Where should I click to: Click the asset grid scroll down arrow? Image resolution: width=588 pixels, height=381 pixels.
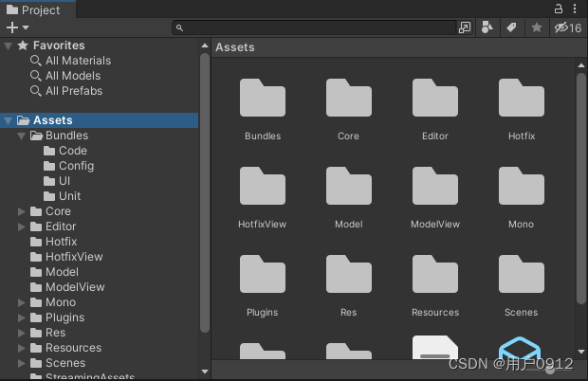point(581,352)
